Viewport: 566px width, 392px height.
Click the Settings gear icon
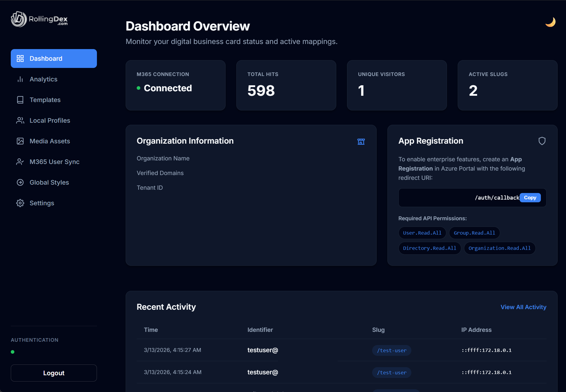20,203
